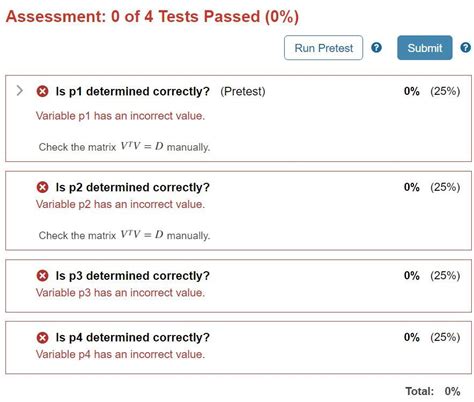Open help icon next to Run Pretest
The image size is (474, 402).
coord(376,48)
